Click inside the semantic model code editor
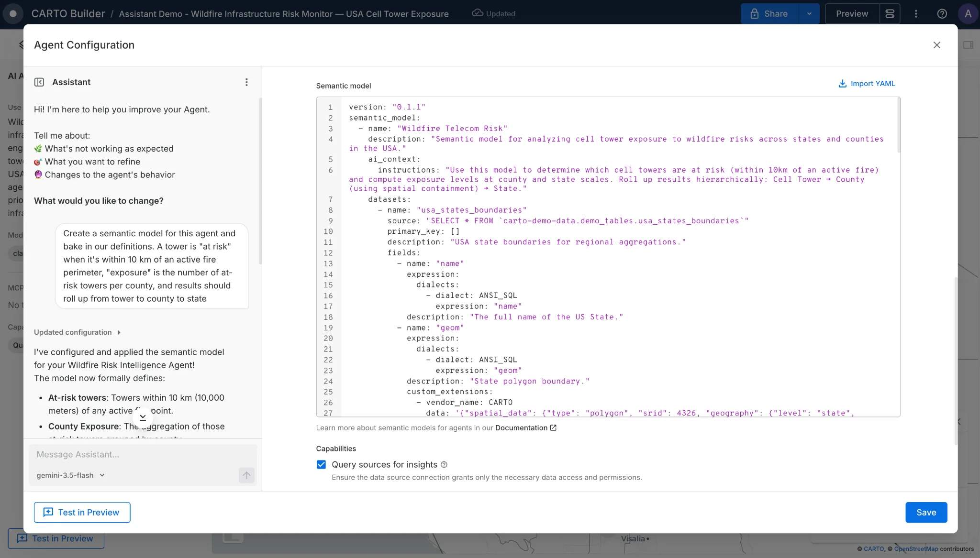The width and height of the screenshot is (980, 558). [x=608, y=257]
